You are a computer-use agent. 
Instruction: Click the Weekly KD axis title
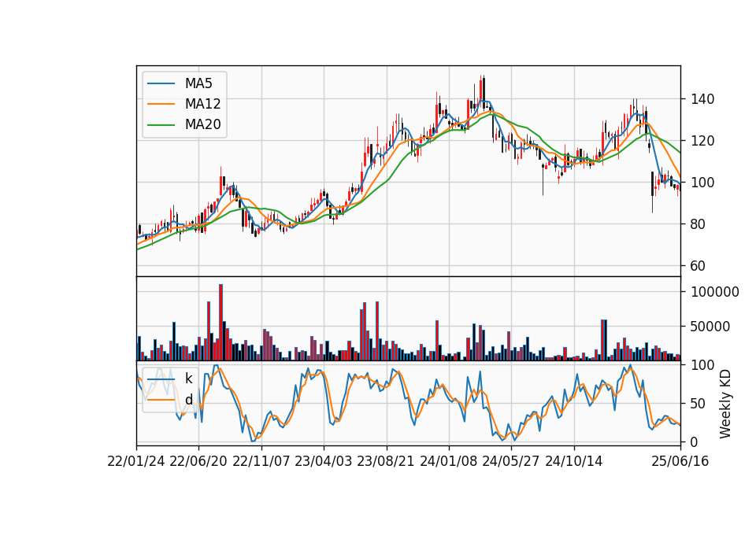coord(725,404)
